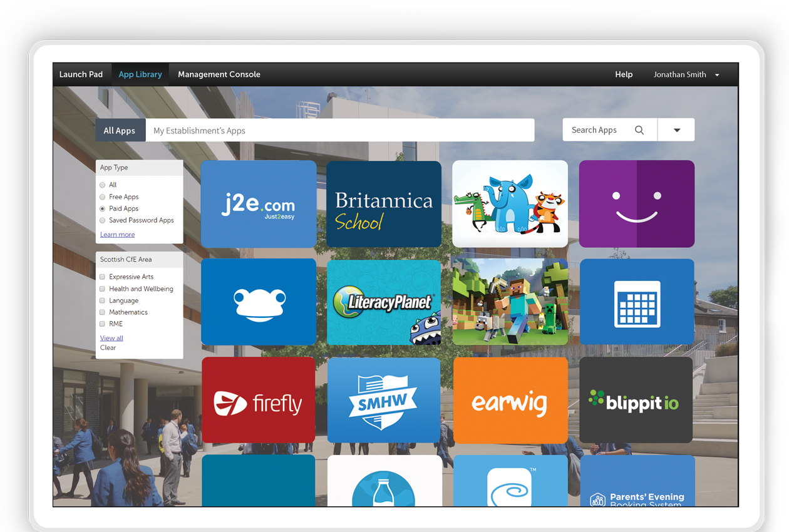Select the All app type radio button
The width and height of the screenshot is (789, 532).
(x=103, y=185)
